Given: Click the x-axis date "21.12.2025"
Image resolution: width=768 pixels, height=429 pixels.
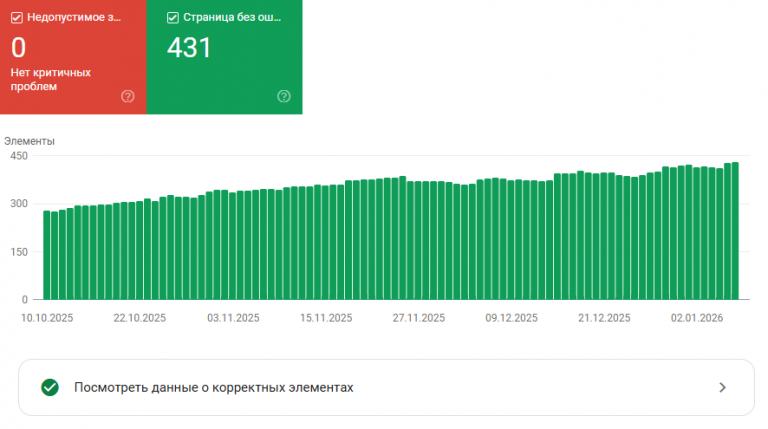Looking at the screenshot, I should 604,318.
